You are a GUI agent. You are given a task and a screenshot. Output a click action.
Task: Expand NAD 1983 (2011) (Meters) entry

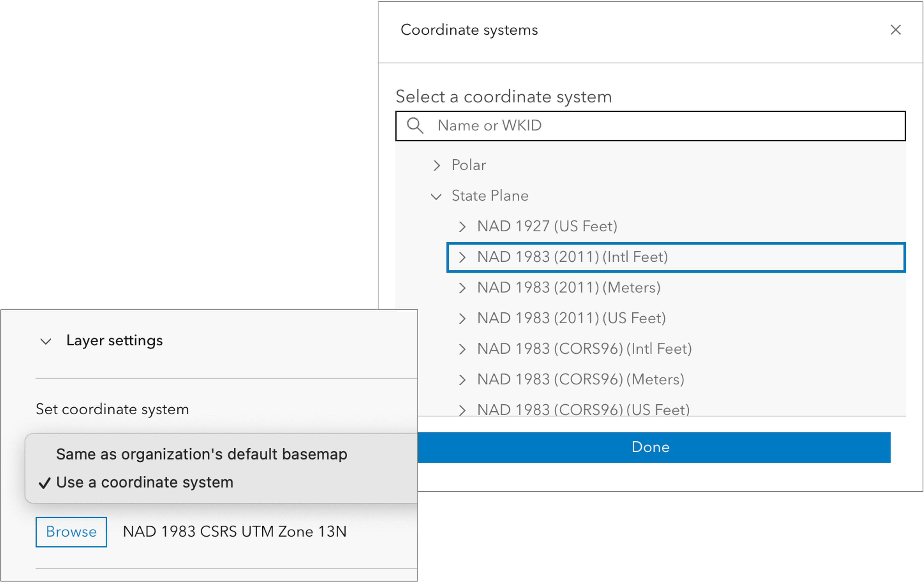click(x=462, y=288)
